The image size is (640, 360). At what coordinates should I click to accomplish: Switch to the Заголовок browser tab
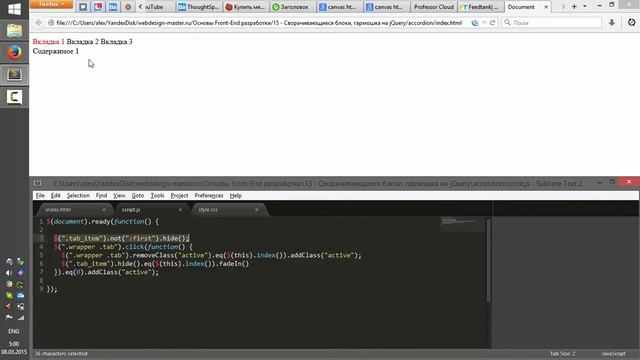[292, 7]
